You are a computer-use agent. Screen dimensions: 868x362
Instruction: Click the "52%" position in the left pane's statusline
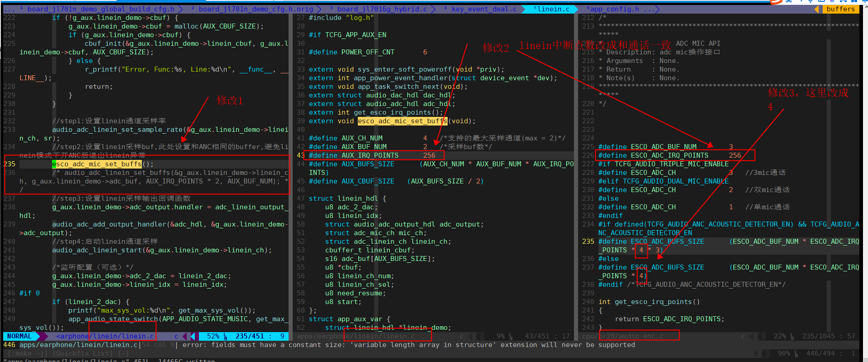point(213,336)
